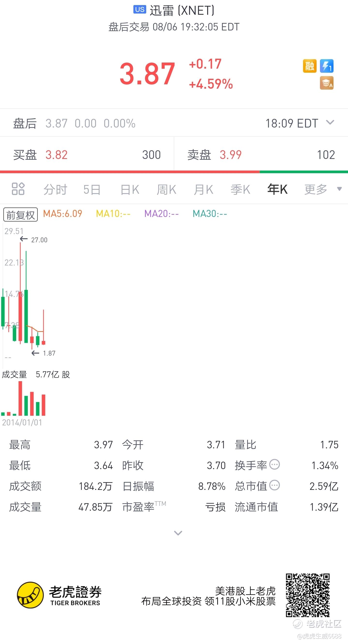Screen dimensions: 348x644
Task: Tap the main price 3.87
Action: coord(147,73)
